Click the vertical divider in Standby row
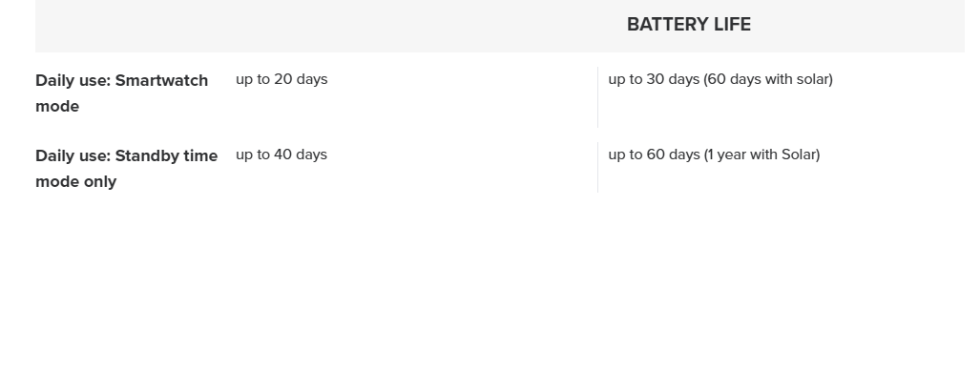The height and width of the screenshot is (392, 980). 597,168
